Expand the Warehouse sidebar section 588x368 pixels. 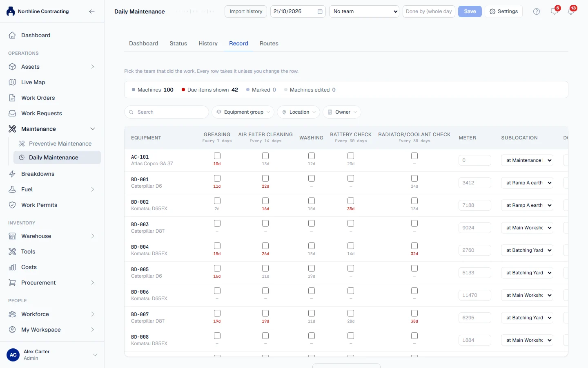[93, 236]
